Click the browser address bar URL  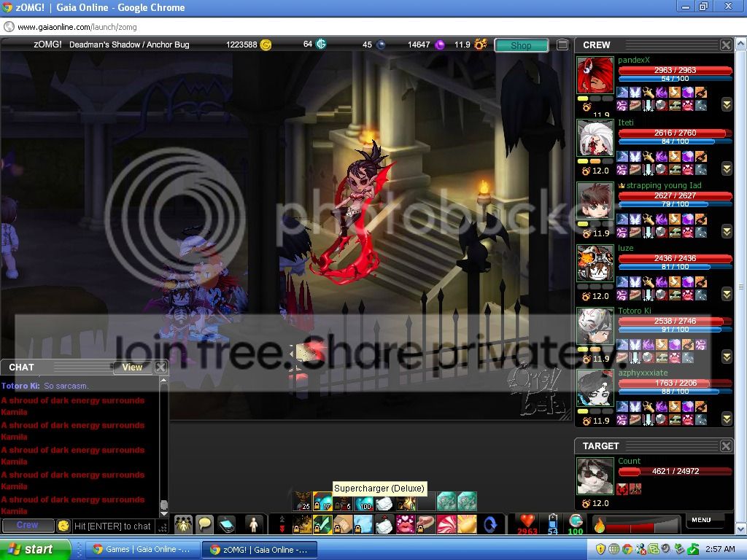[x=77, y=27]
